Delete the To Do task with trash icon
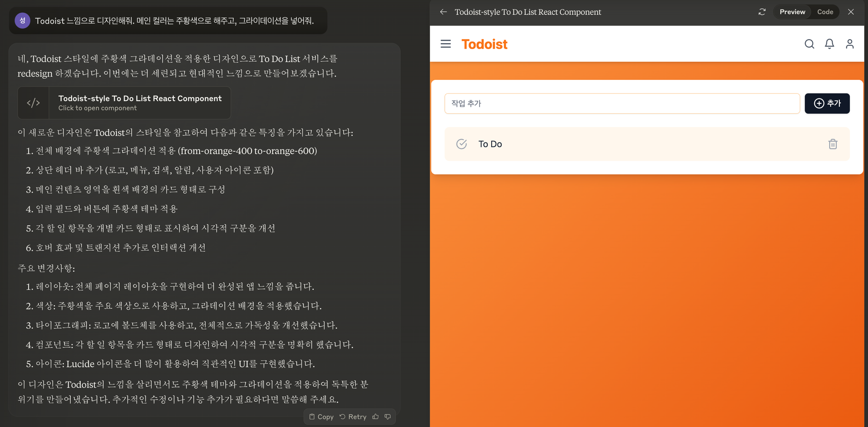 click(x=833, y=144)
